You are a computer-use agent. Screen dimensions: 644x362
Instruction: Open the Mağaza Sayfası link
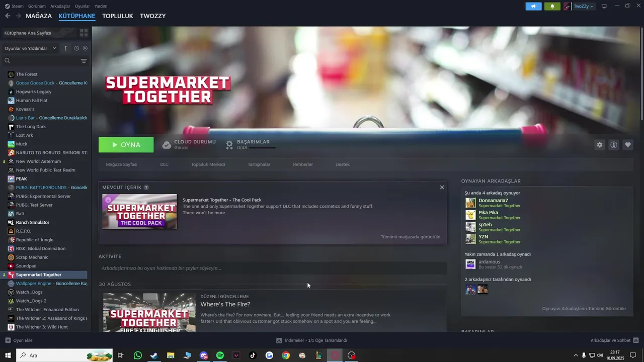click(x=122, y=164)
